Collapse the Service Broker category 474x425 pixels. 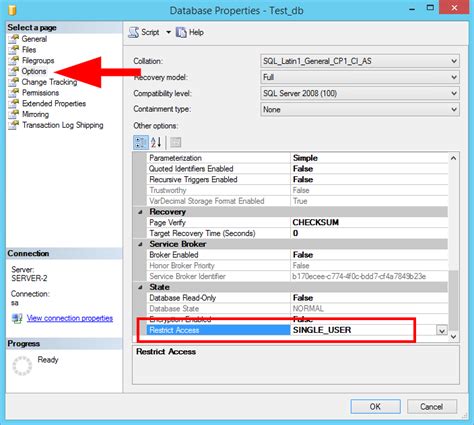click(x=140, y=244)
